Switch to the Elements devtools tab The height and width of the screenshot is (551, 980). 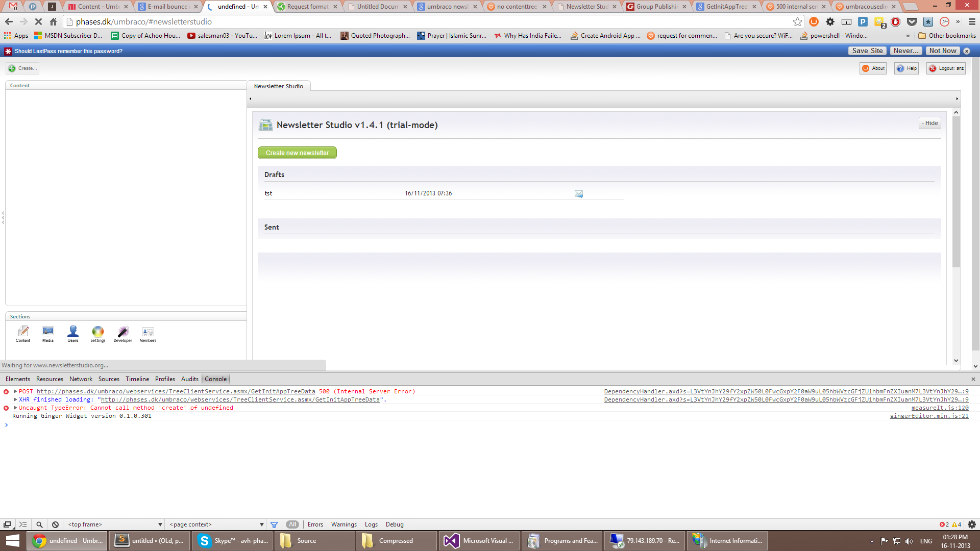click(18, 379)
